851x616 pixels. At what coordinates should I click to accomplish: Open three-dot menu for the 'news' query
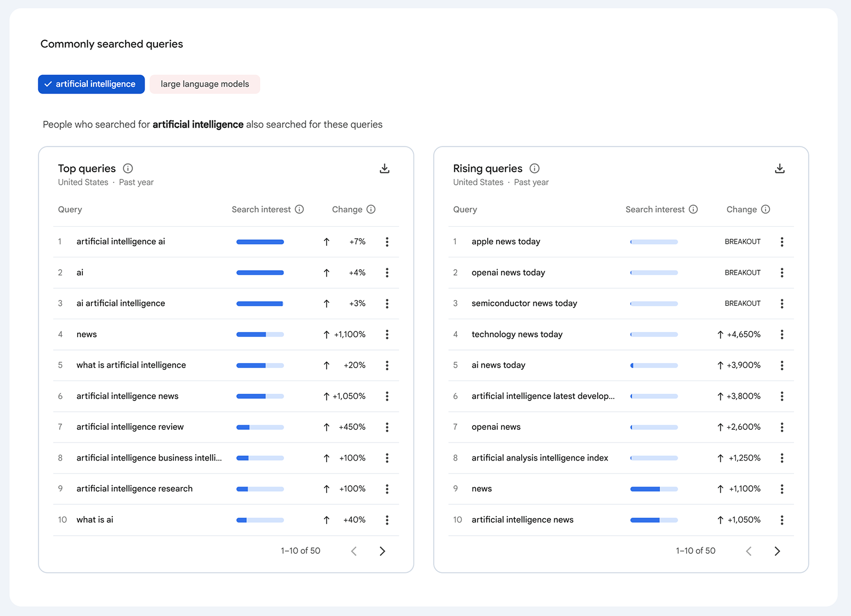387,334
